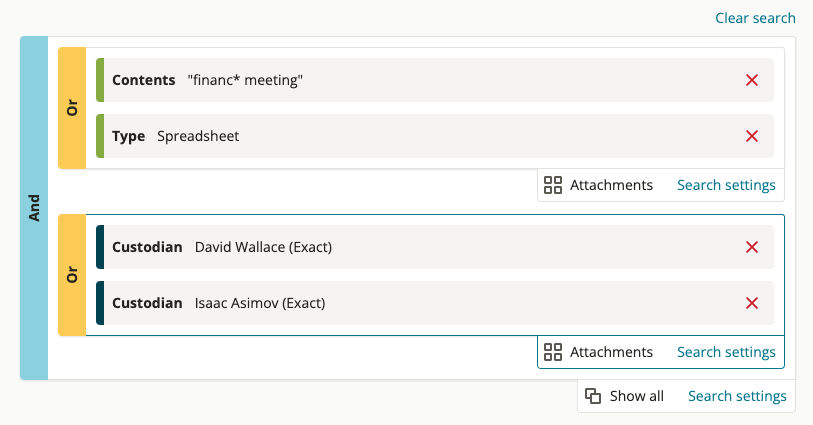Click the Show all overlapping squares icon
This screenshot has width=813, height=425.
click(x=593, y=396)
